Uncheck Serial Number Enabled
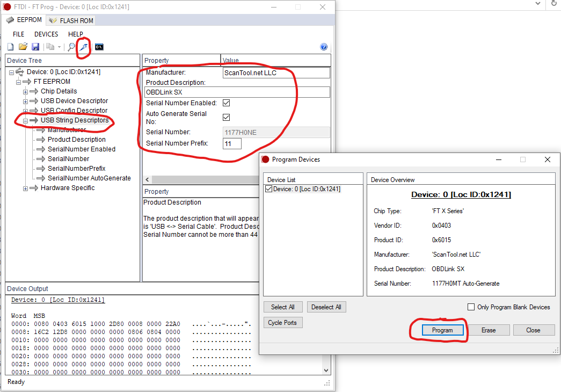 click(226, 103)
